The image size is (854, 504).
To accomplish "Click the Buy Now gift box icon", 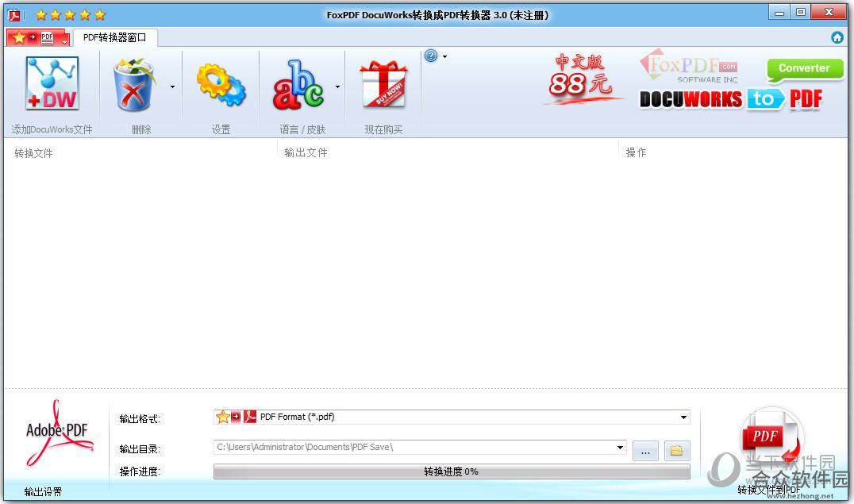I will 383,84.
